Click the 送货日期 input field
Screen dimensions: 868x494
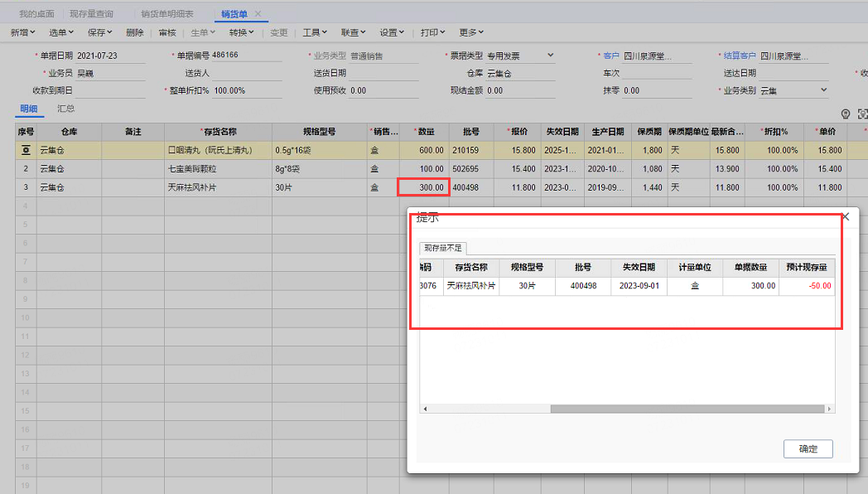pyautogui.click(x=383, y=73)
